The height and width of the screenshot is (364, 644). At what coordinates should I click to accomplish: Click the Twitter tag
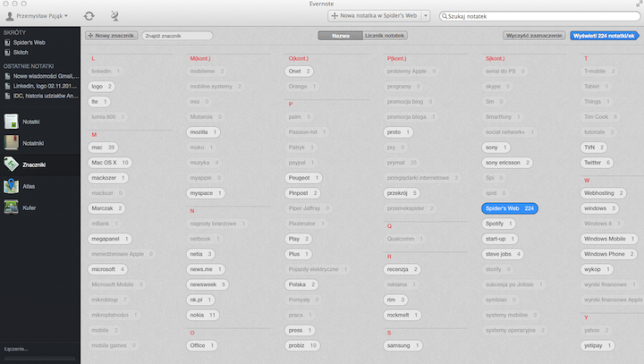(597, 163)
